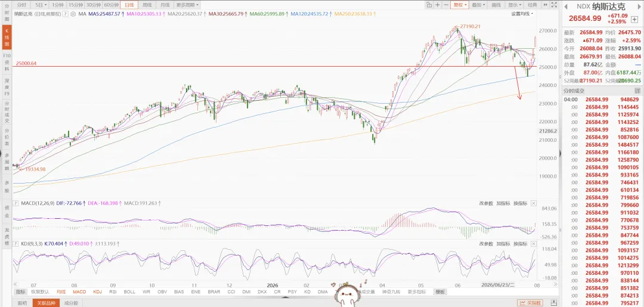Expand the 更多周期 dropdown
Image resolution: width=644 pixels, height=307 pixels.
pyautogui.click(x=187, y=5)
